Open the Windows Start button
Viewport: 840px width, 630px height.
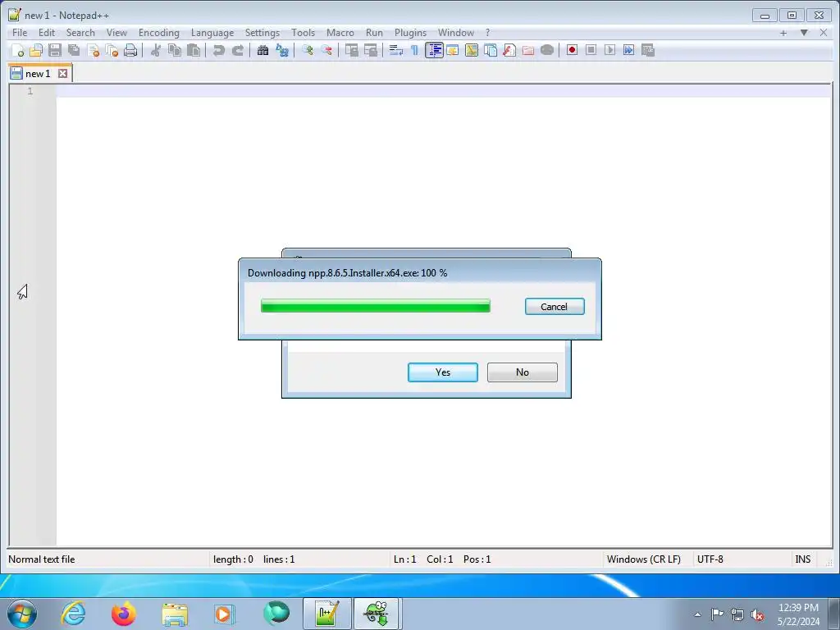click(x=22, y=614)
